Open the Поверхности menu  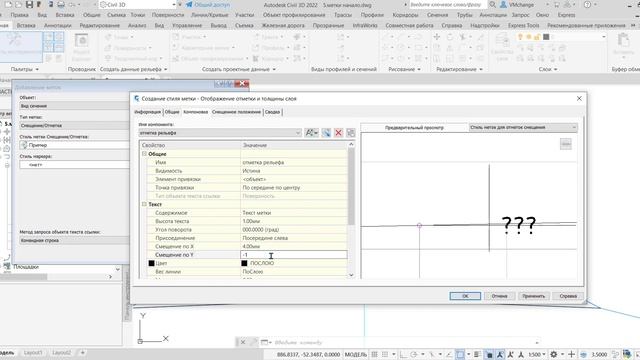tap(168, 15)
